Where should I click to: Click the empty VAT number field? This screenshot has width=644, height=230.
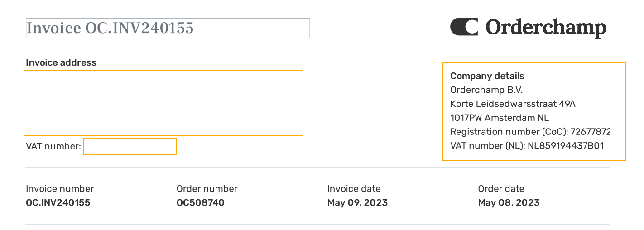130,147
